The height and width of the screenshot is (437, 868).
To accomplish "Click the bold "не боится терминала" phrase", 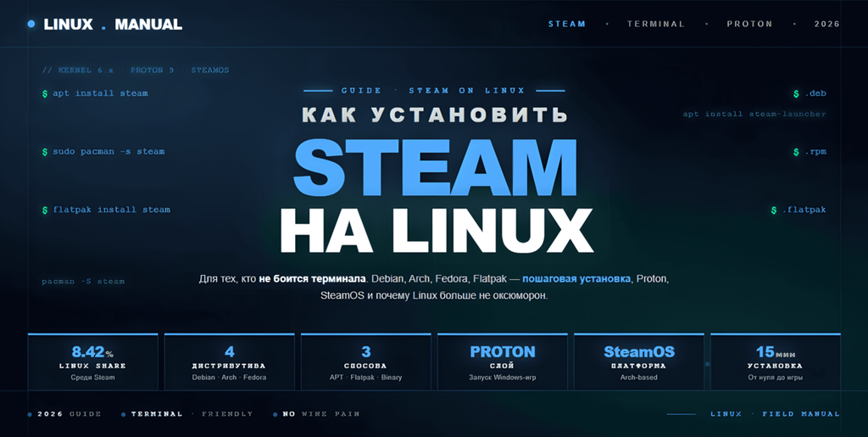I will click(x=312, y=279).
